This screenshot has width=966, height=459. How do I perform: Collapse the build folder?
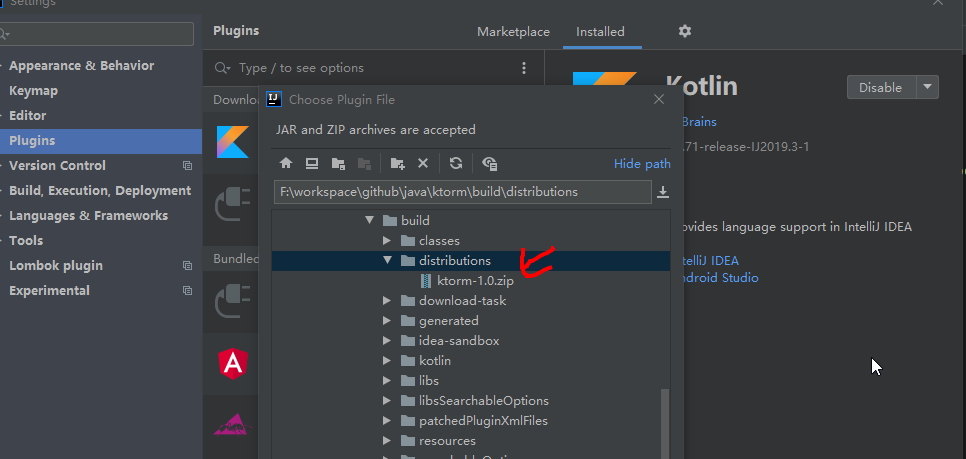[369, 220]
